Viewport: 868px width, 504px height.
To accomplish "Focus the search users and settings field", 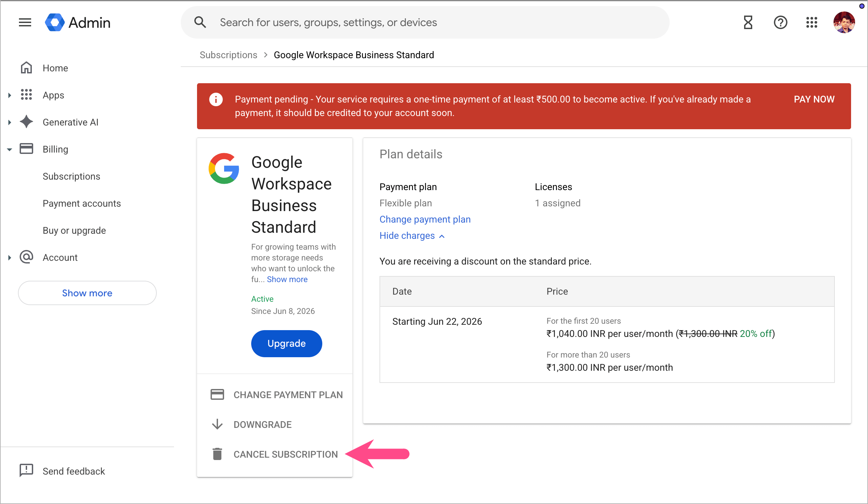I will [425, 22].
